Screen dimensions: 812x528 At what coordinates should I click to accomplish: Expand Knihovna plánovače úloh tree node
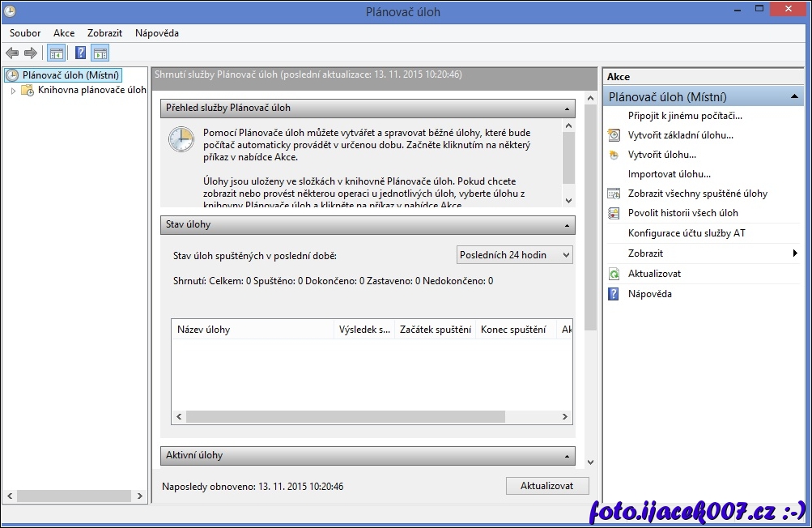click(14, 91)
